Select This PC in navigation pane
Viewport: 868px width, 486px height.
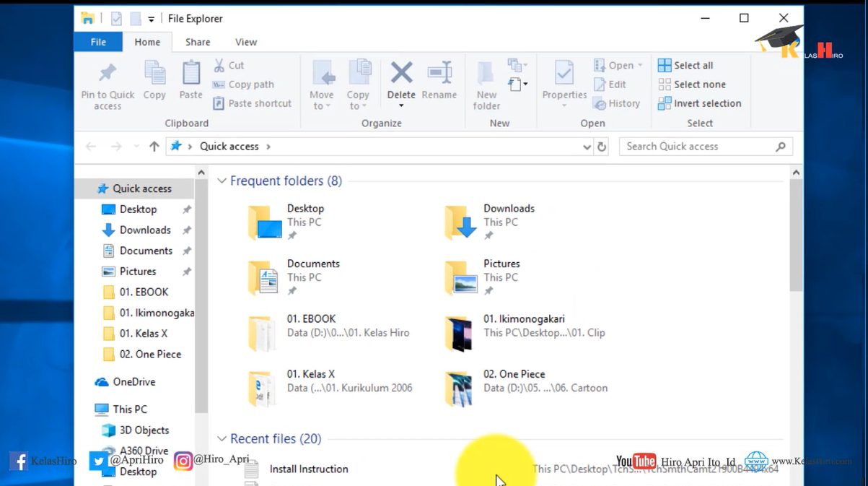click(130, 409)
